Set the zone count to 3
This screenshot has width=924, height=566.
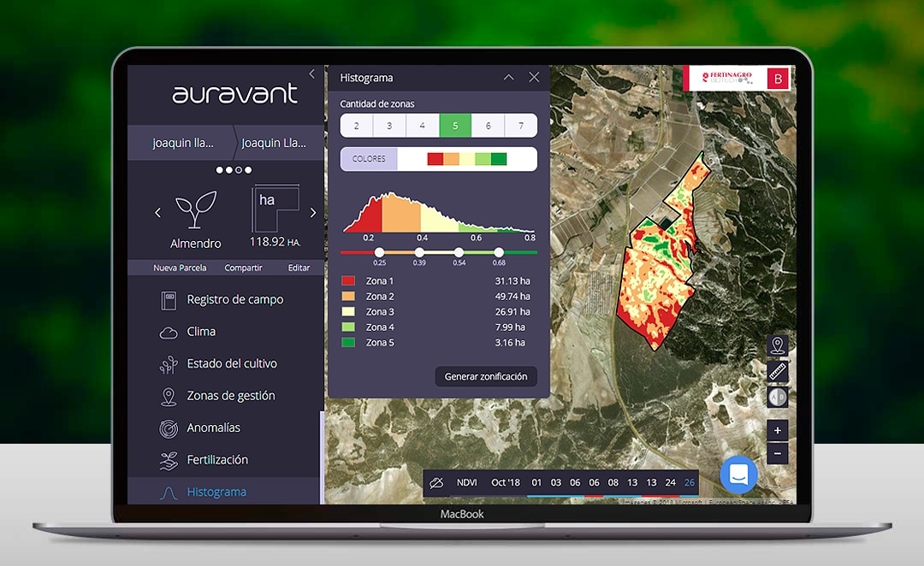coord(389,126)
